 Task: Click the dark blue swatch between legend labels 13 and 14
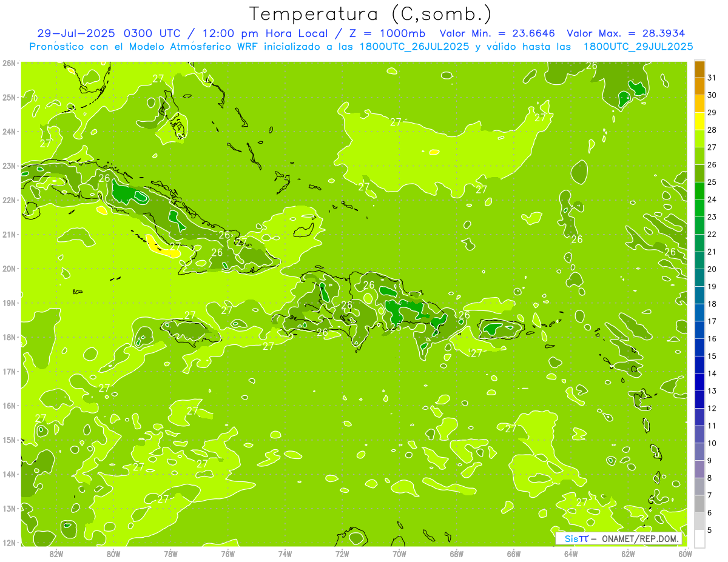coord(699,382)
